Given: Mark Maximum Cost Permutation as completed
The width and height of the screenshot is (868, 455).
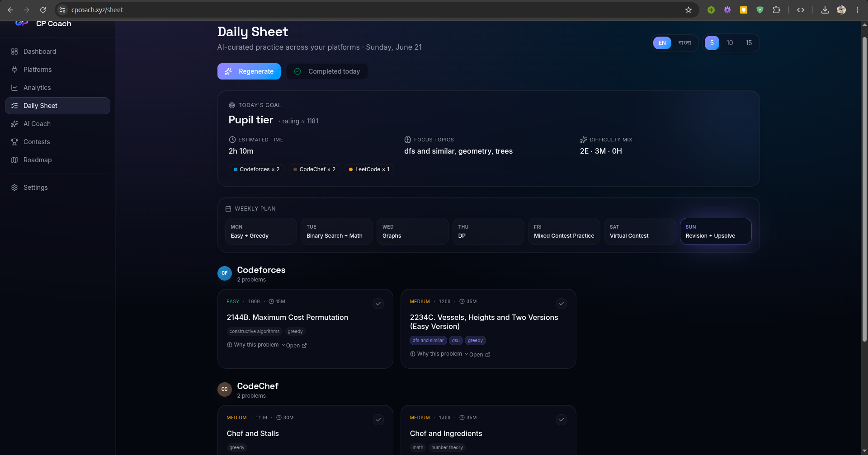Looking at the screenshot, I should point(378,304).
